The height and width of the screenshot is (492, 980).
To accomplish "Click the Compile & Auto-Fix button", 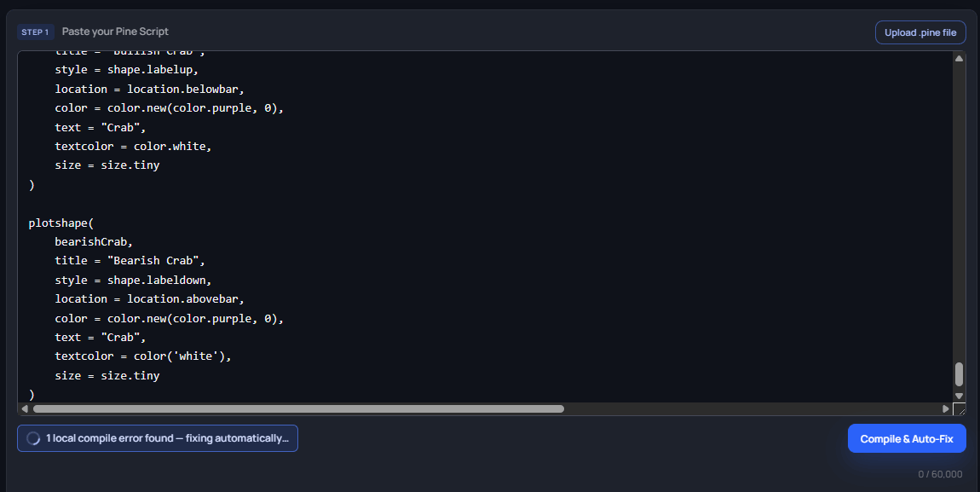I will (x=906, y=438).
